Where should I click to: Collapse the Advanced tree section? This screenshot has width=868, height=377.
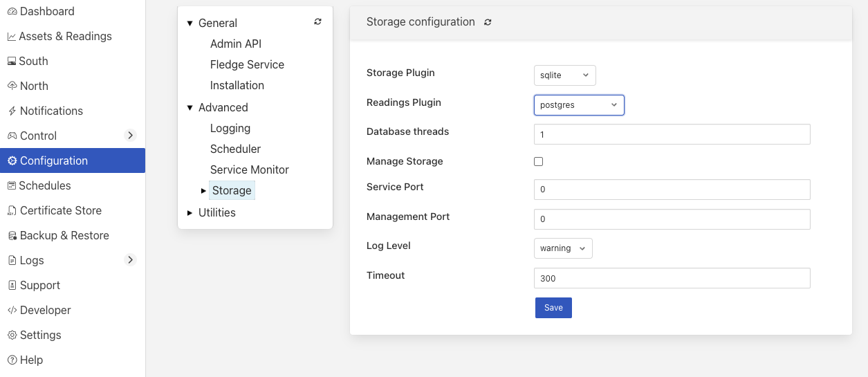(190, 108)
